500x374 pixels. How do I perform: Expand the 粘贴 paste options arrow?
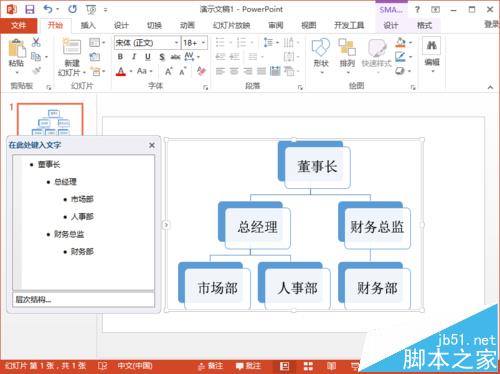(x=17, y=72)
